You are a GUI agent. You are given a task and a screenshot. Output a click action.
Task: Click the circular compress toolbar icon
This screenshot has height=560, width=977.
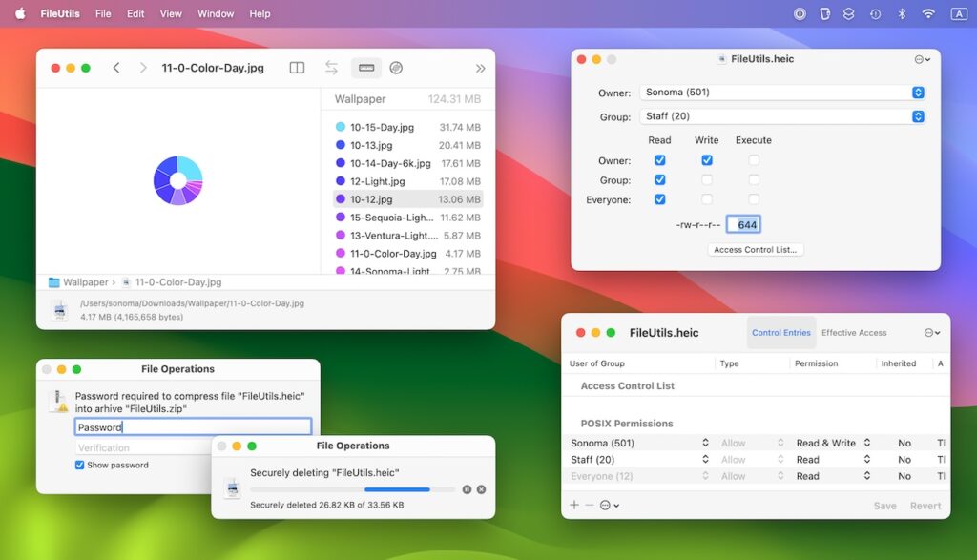click(396, 68)
